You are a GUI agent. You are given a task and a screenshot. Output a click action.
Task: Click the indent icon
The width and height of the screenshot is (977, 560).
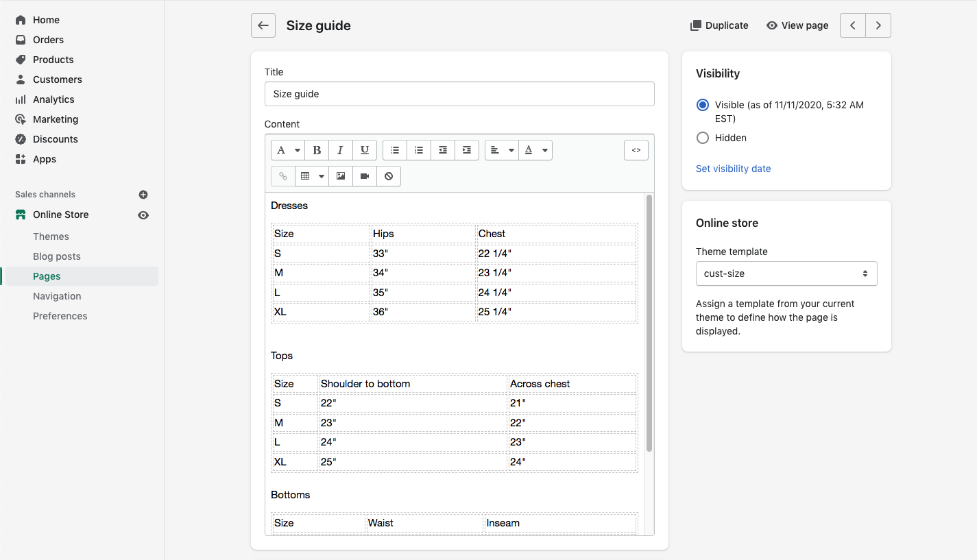(467, 150)
